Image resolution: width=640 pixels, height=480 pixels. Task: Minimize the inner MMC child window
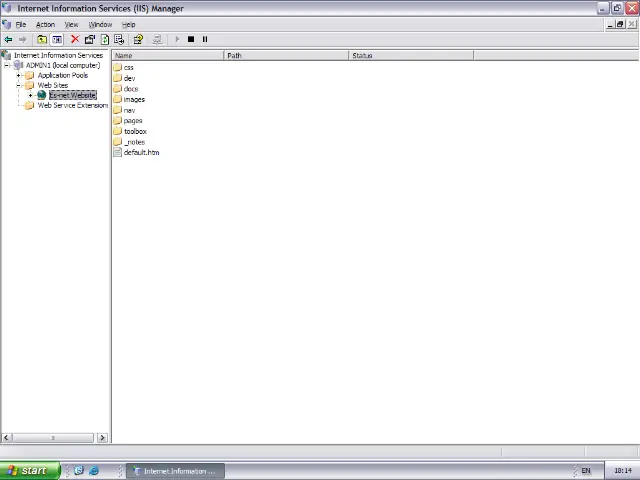tap(610, 24)
